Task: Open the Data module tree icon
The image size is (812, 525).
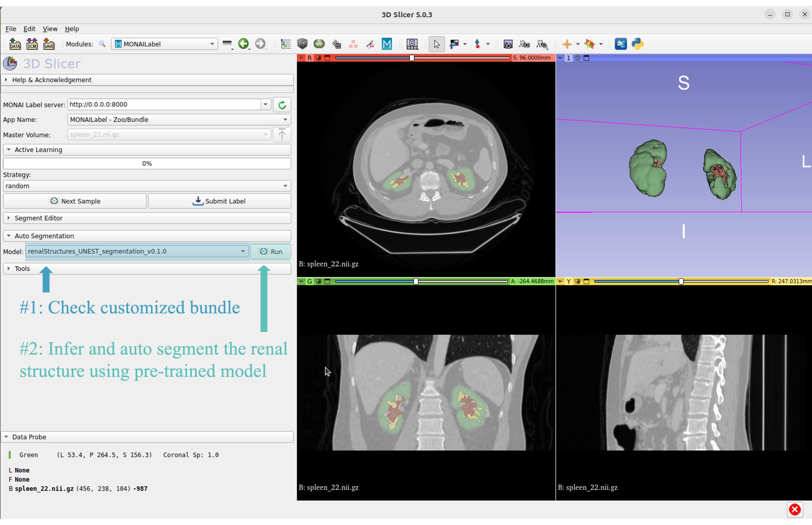Action: [286, 44]
